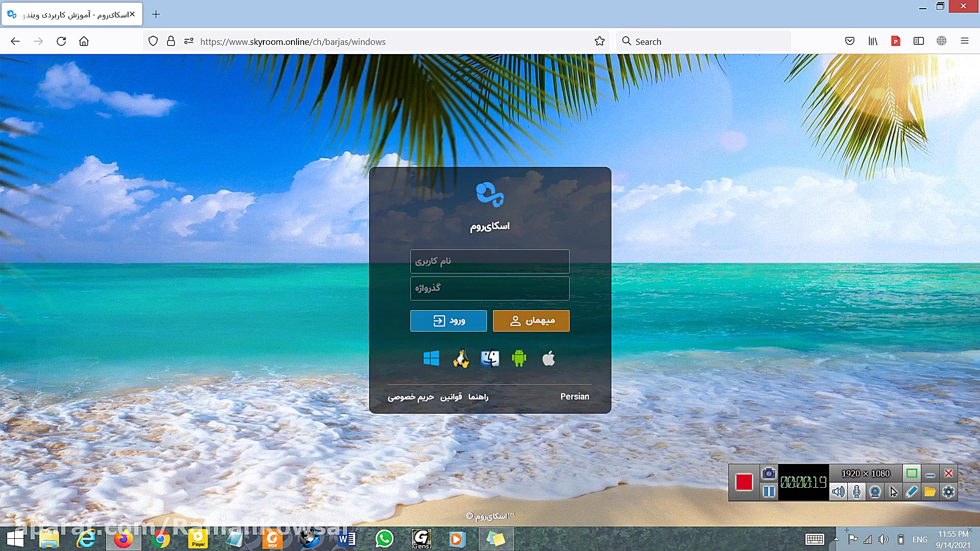Screen dimensions: 980x551
Task: Open the Persian language selector
Action: point(574,396)
